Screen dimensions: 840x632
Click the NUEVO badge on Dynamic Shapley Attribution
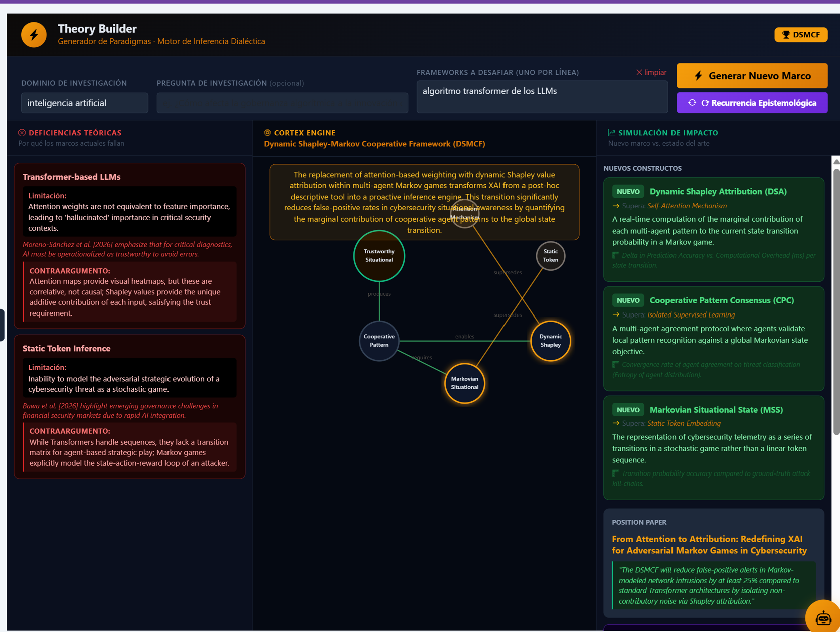click(628, 192)
